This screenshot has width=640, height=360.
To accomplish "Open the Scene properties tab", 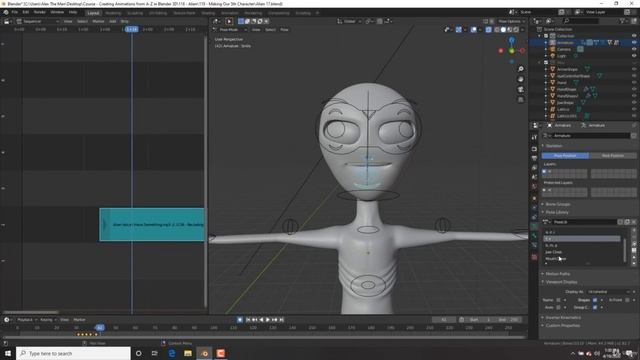I will 534,178.
